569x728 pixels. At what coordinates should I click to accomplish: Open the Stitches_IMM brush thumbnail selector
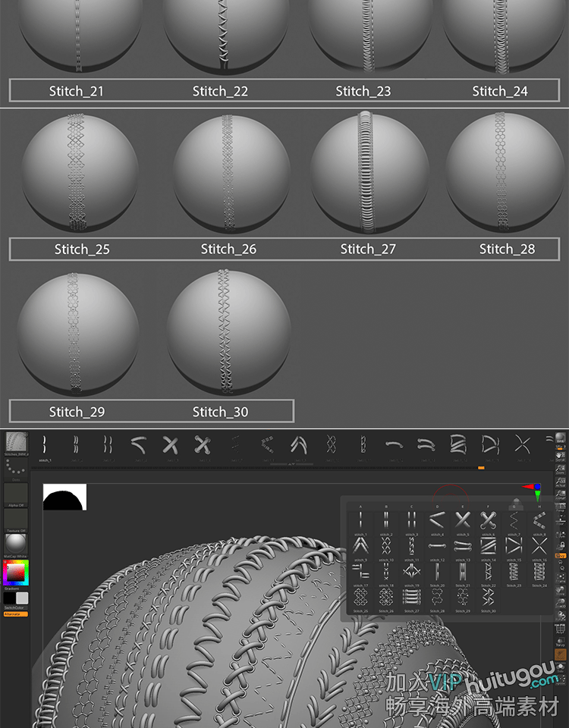pyautogui.click(x=16, y=444)
